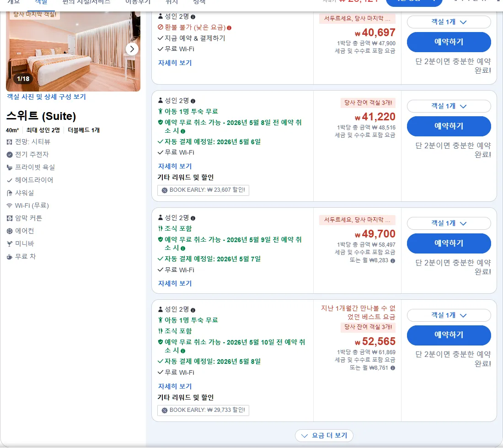Click the price ₩49,700
Image resolution: width=503 pixels, height=448 pixels.
pos(375,234)
